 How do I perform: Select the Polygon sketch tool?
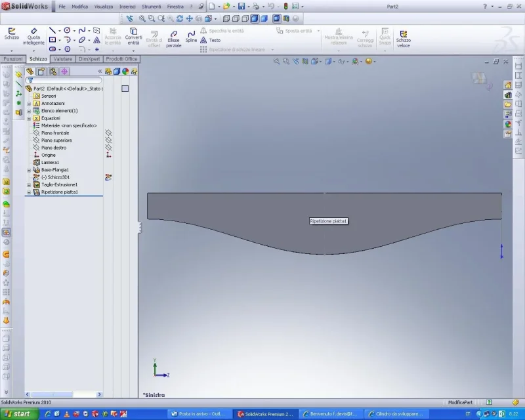68,49
